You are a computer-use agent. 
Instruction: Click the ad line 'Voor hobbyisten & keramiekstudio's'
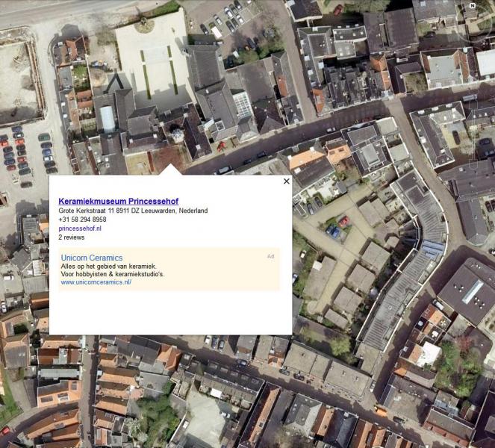pyautogui.click(x=113, y=274)
